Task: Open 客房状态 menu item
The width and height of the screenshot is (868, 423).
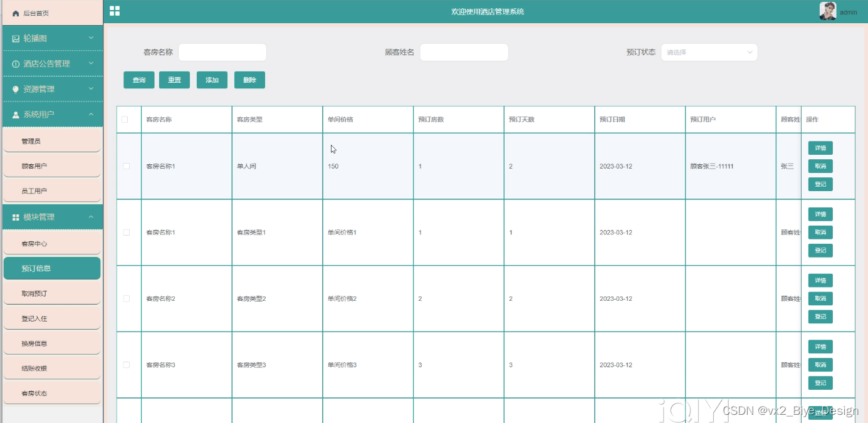Action: pos(52,394)
